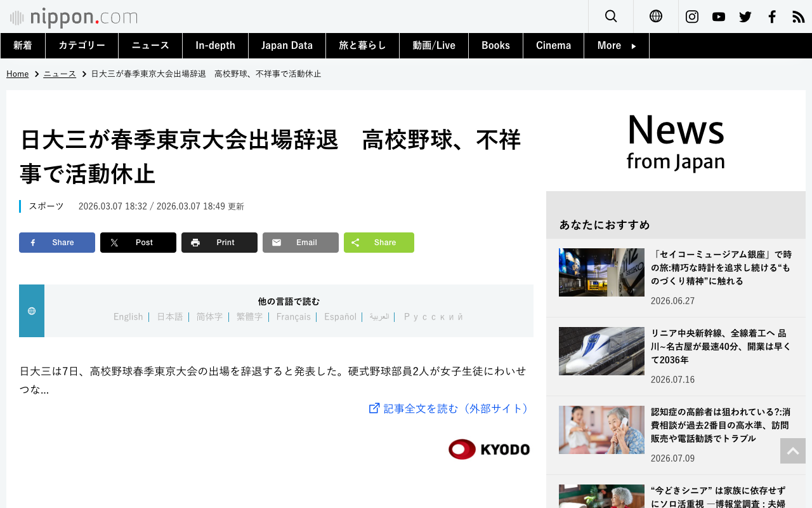Open the ニュース menu item
Image resolution: width=812 pixels, height=508 pixels.
pos(150,46)
